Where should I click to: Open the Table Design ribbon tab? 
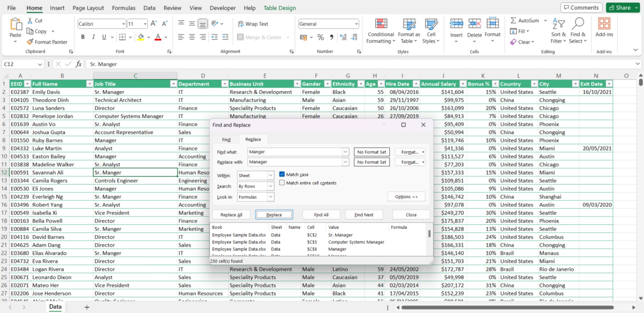(x=280, y=8)
